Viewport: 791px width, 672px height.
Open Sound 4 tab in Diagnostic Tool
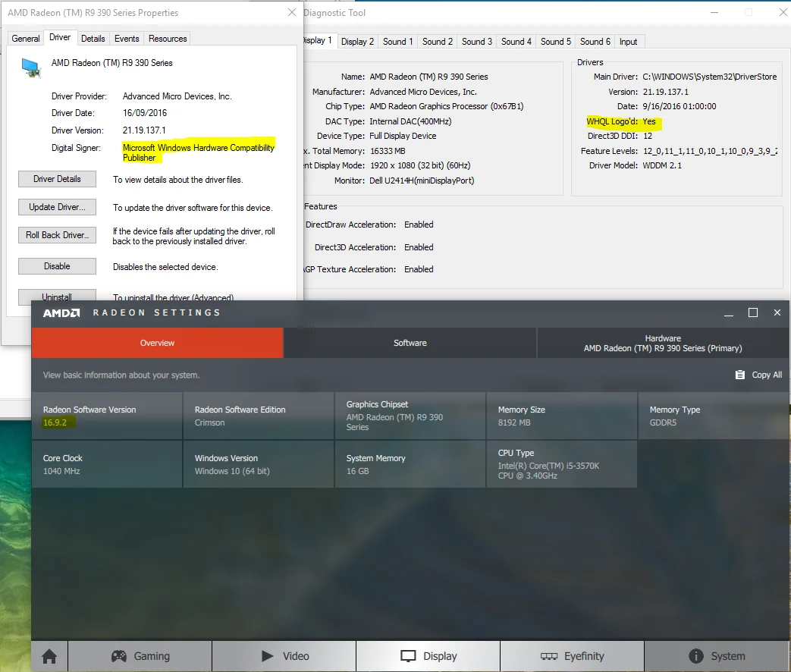[516, 42]
